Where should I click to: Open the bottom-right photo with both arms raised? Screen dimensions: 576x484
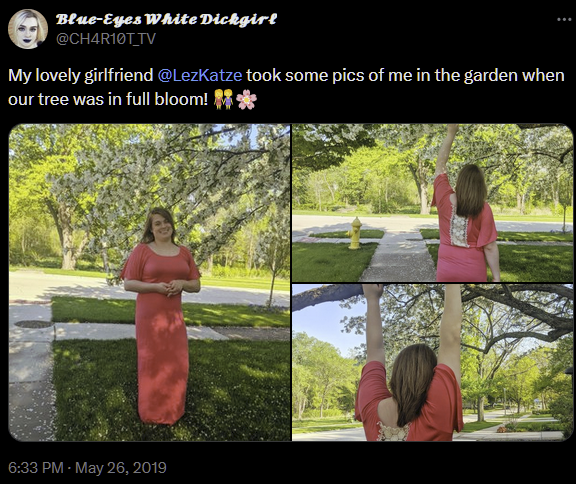(432, 362)
